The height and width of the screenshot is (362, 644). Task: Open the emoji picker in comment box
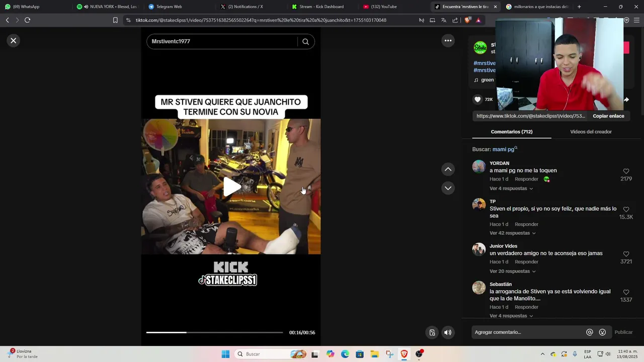602,332
